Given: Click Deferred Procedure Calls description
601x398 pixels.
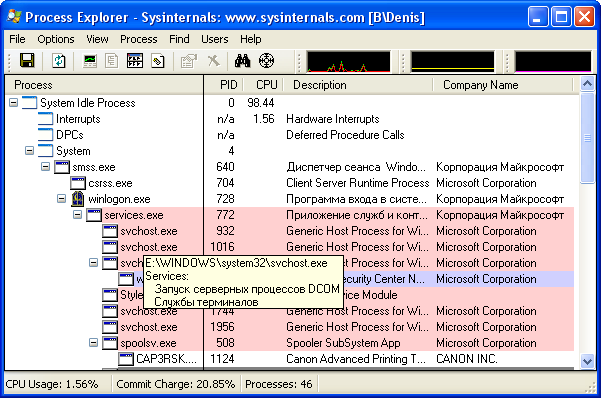Looking at the screenshot, I should tap(345, 135).
